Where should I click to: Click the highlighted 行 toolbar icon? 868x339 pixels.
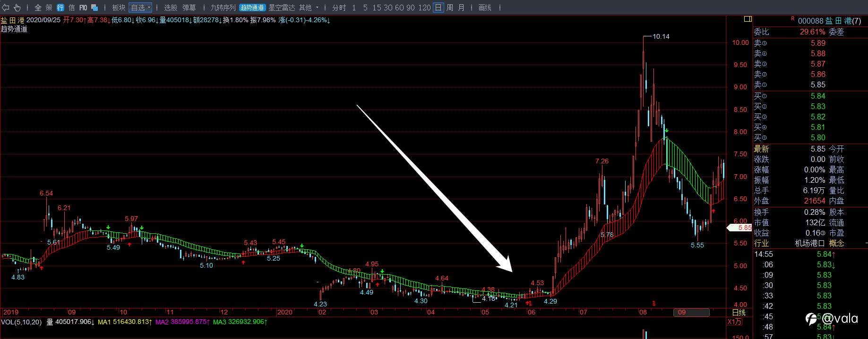pyautogui.click(x=60, y=8)
